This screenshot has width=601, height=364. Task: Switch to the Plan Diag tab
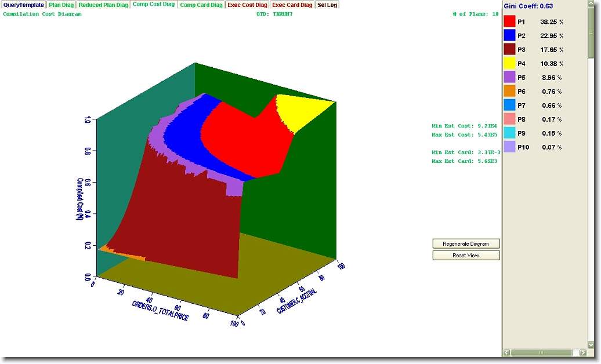click(61, 5)
